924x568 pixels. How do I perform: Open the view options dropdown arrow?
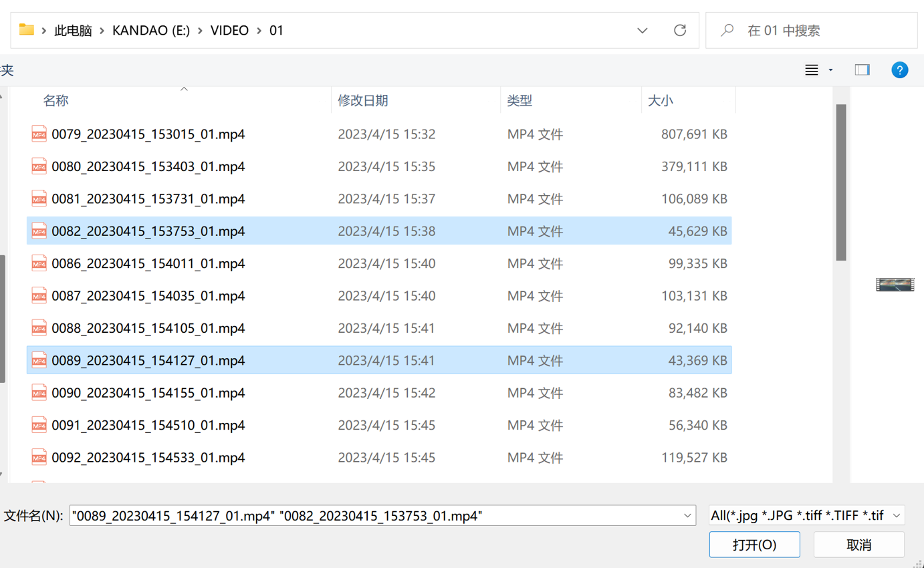830,69
